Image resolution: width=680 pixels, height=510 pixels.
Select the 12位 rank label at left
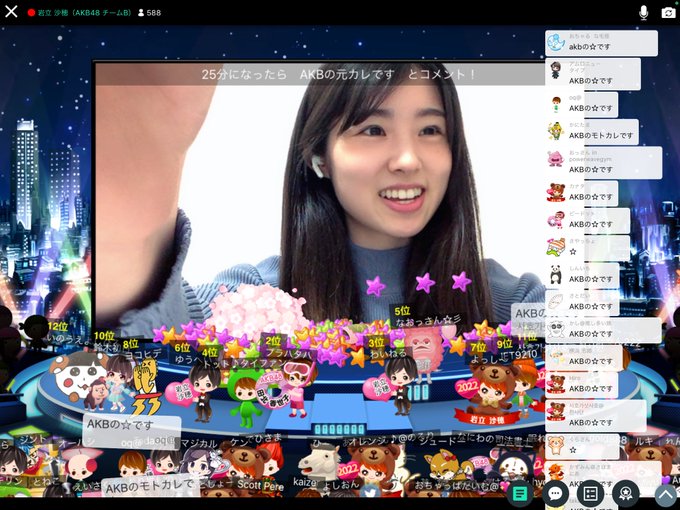[58, 327]
